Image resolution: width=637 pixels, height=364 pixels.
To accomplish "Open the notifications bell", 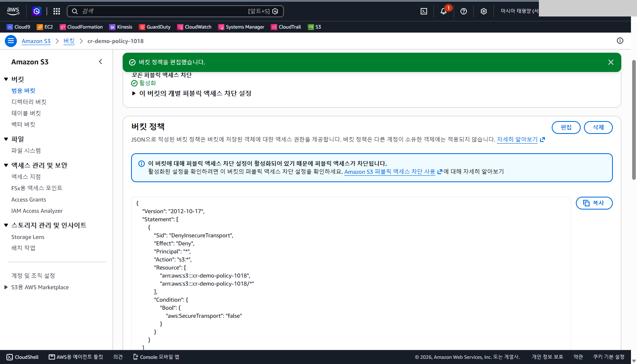I will [x=444, y=11].
